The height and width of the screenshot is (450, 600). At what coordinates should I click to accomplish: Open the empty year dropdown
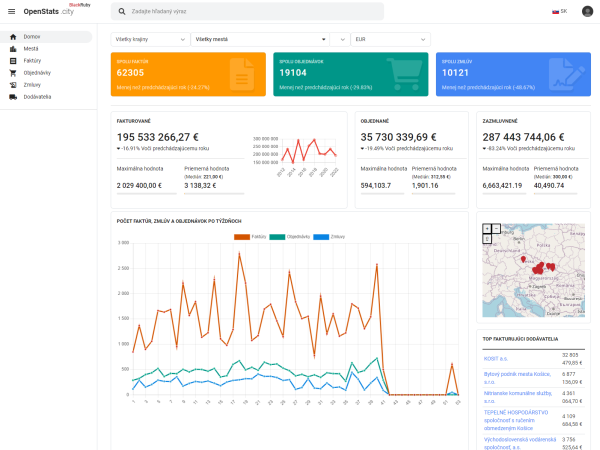coord(340,39)
